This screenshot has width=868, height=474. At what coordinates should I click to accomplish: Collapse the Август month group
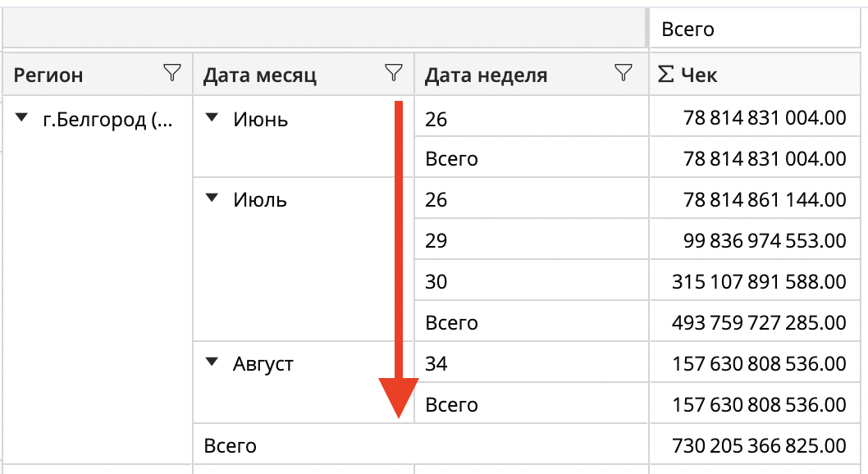point(212,362)
